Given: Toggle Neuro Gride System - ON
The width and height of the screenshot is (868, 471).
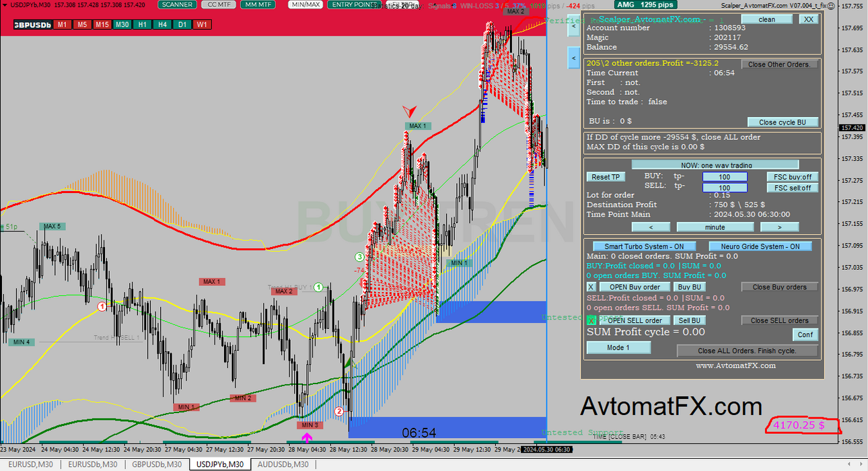Looking at the screenshot, I should click(760, 246).
